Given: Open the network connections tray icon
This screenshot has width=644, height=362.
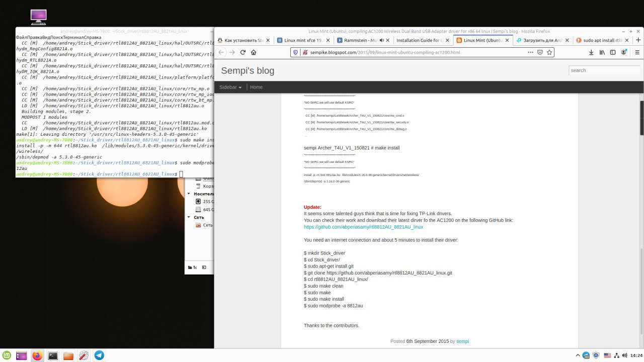Looking at the screenshot, I should coord(617,355).
